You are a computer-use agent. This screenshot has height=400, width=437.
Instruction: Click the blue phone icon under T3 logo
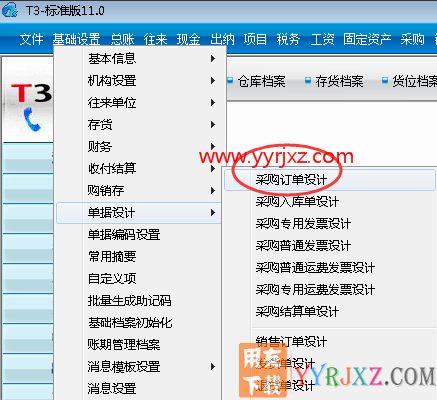pos(32,119)
